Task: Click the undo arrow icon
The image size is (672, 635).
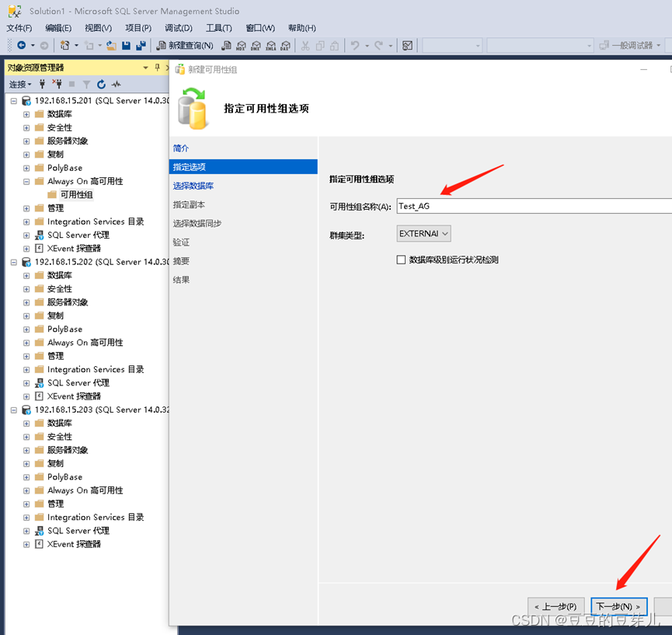Action: [x=355, y=45]
